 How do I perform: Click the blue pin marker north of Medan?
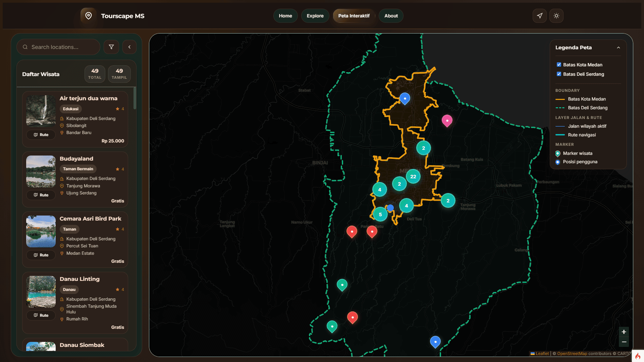pyautogui.click(x=405, y=99)
